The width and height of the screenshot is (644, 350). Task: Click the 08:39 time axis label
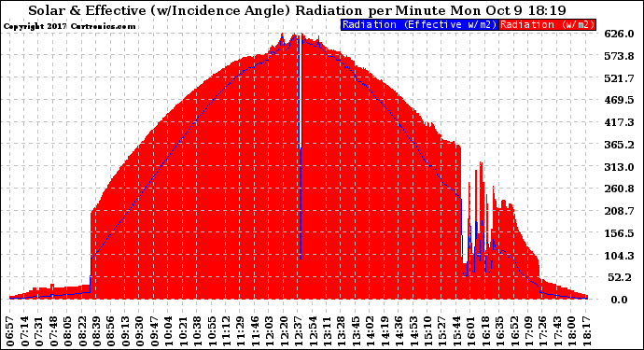96,331
